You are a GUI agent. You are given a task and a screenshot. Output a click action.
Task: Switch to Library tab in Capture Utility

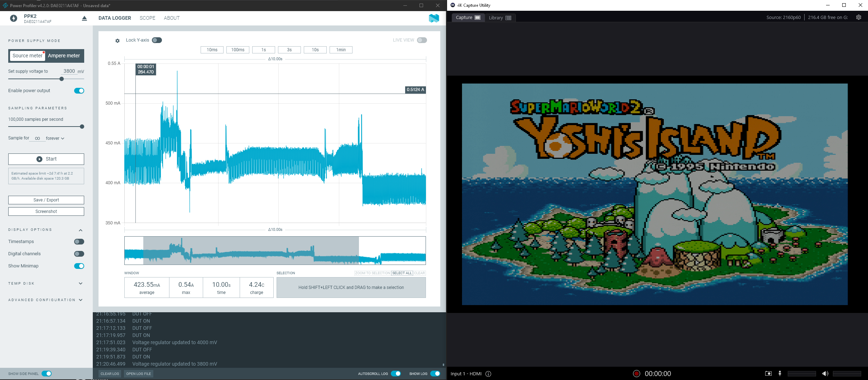coord(500,18)
